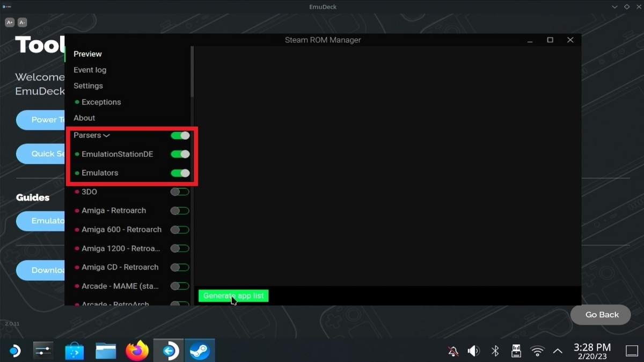Open the Wi-Fi networks tray icon

coord(537,351)
